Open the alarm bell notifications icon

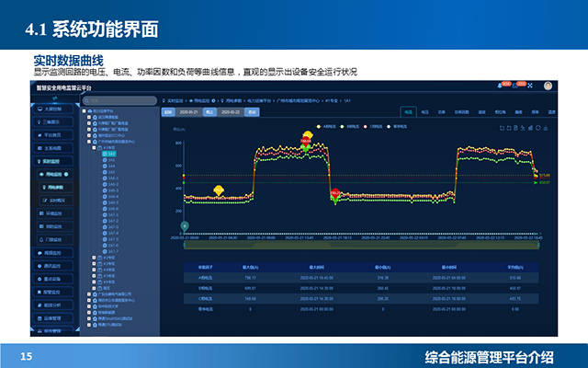click(x=500, y=86)
